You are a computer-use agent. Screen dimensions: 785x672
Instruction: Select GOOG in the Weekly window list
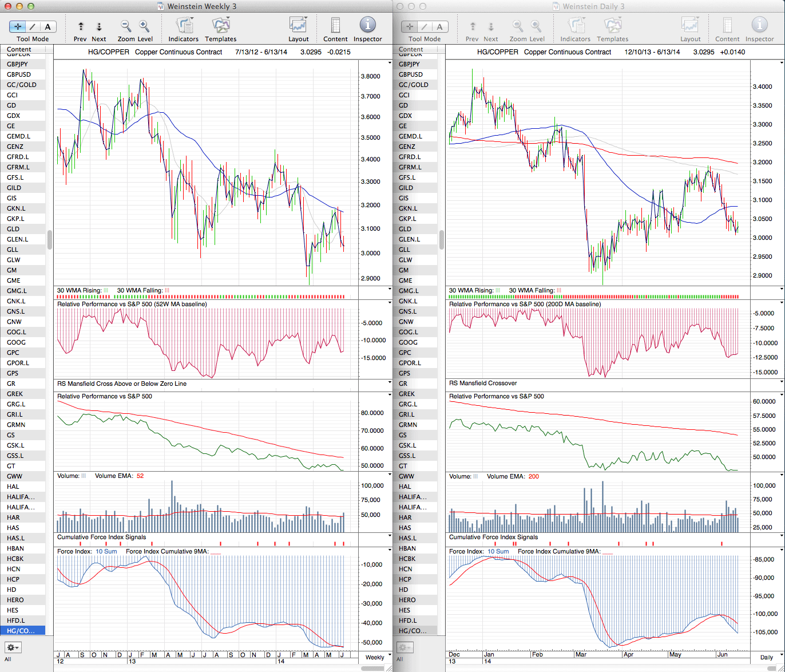(x=17, y=342)
